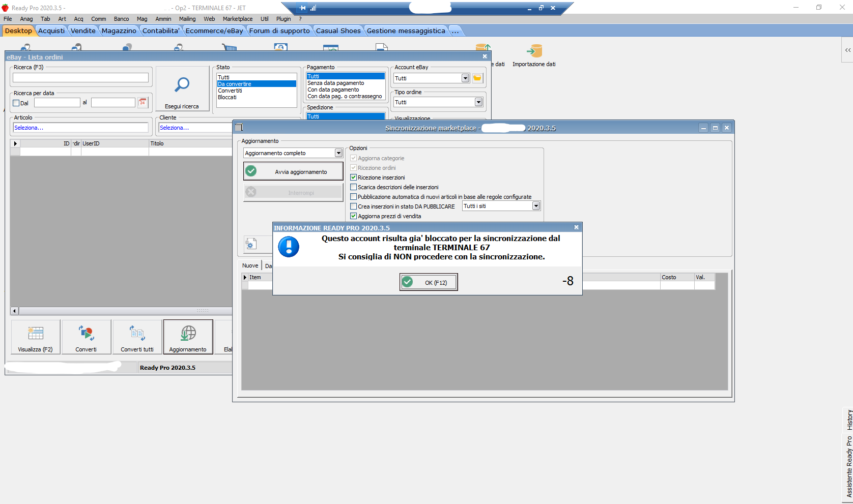
Task: Open the Assistente Ready Pro side tab
Action: (849, 466)
